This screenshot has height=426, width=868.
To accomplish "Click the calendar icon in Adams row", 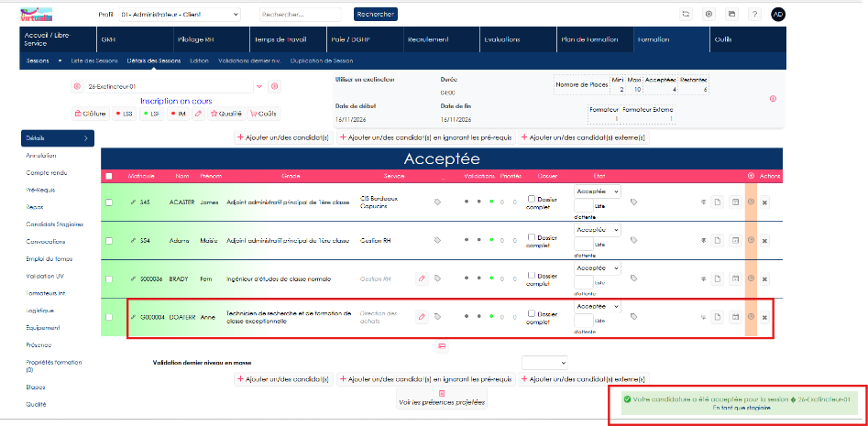I will pyautogui.click(x=736, y=241).
